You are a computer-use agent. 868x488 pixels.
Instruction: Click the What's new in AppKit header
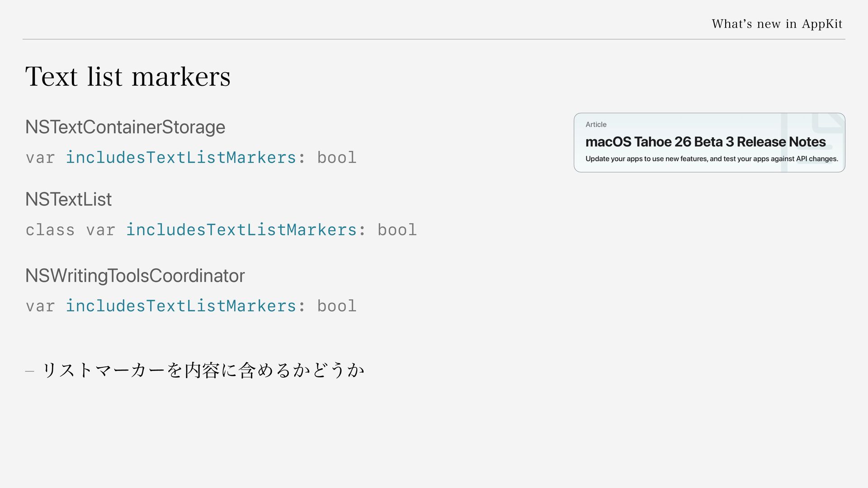[777, 23]
